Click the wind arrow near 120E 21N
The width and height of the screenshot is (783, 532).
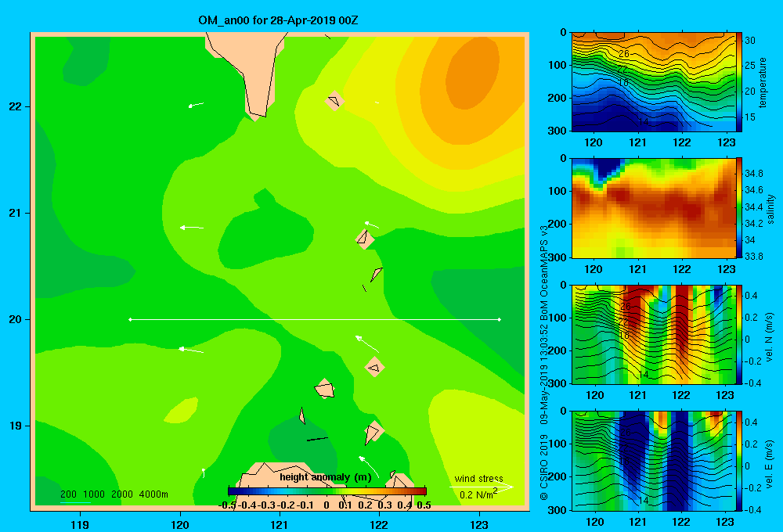(x=192, y=228)
